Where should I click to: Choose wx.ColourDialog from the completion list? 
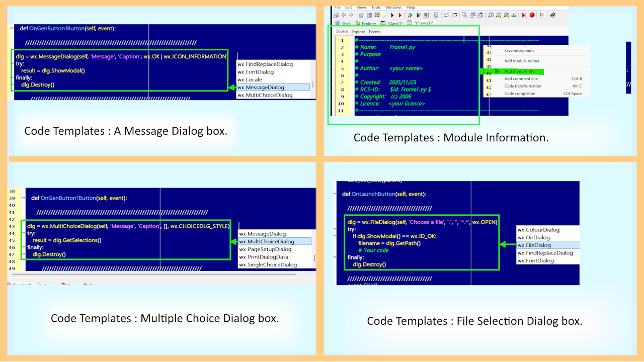coord(538,230)
